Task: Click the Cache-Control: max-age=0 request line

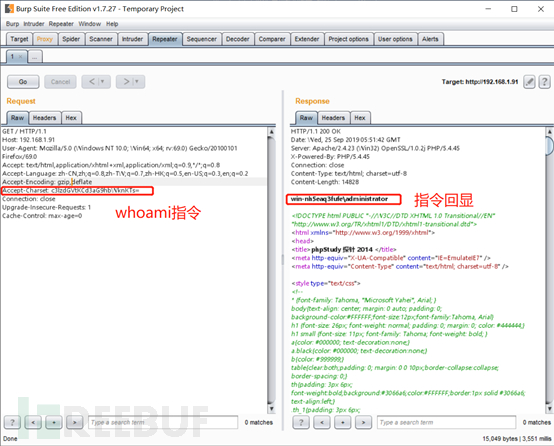Action: click(x=42, y=216)
